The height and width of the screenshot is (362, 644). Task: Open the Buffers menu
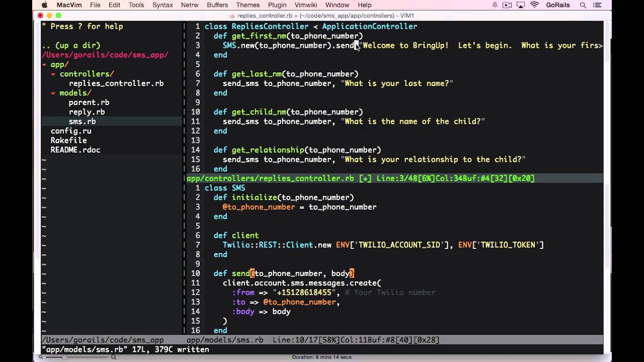pyautogui.click(x=217, y=5)
